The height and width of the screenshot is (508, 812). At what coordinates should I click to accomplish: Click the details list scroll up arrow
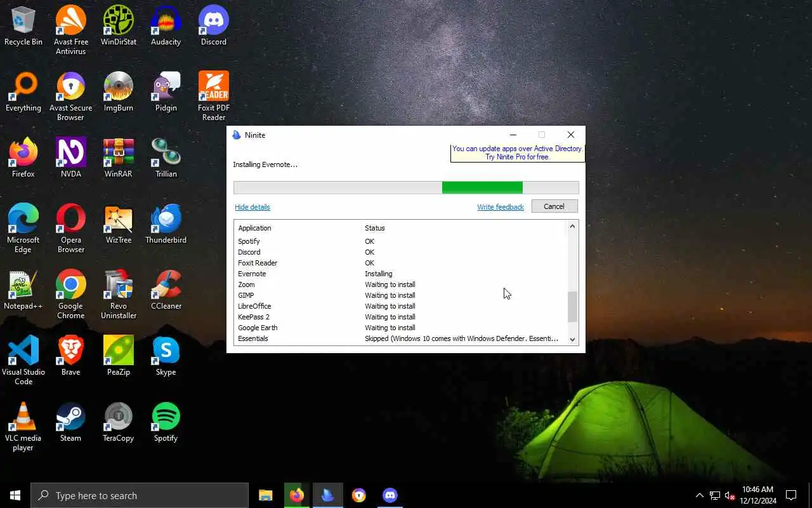[572, 227]
